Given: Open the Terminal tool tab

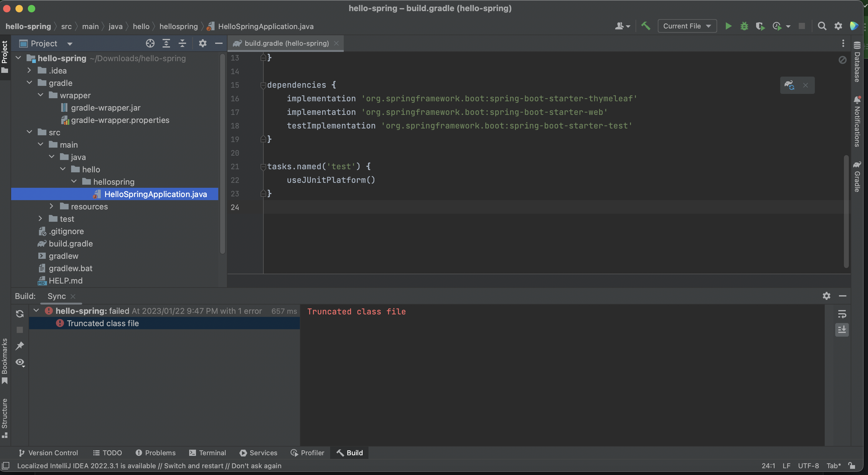Looking at the screenshot, I should click(207, 453).
